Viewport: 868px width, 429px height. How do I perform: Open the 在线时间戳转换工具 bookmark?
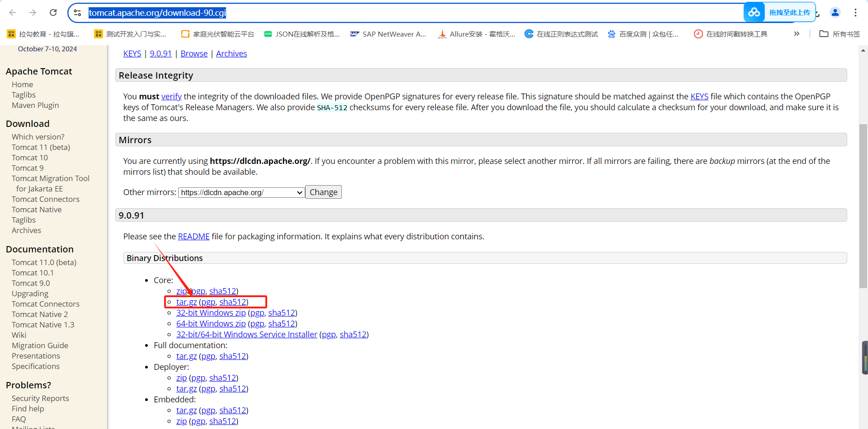click(x=731, y=34)
